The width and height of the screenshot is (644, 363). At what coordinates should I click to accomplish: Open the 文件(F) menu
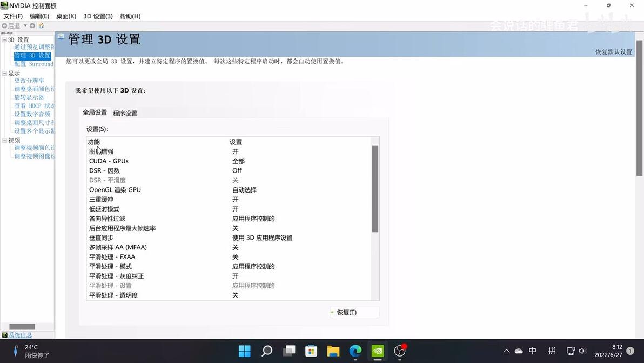point(13,16)
